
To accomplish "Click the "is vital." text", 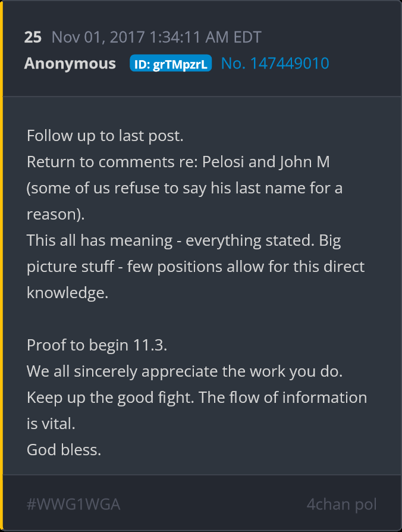I will [52, 424].
